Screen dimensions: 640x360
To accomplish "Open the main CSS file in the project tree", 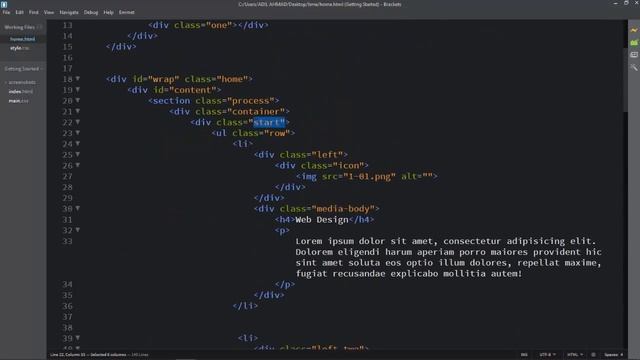I will [x=18, y=101].
